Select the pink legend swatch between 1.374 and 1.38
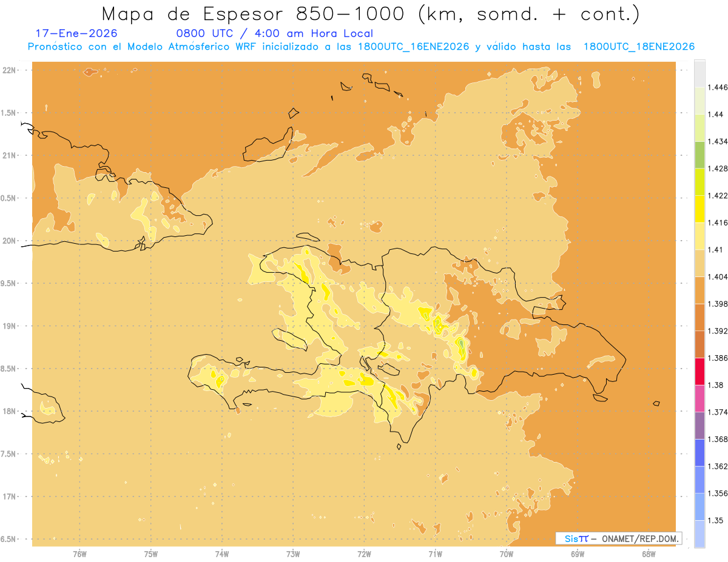This screenshot has width=728, height=562. click(x=699, y=398)
